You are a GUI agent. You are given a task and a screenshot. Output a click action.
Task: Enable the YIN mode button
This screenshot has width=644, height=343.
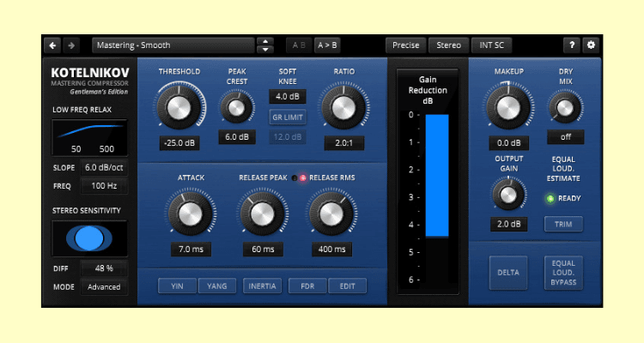click(177, 286)
